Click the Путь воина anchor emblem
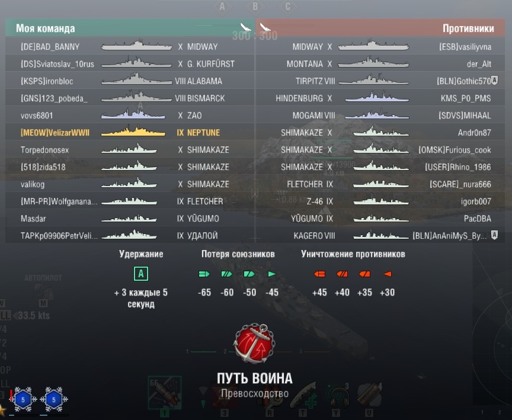The image size is (512, 420). tap(254, 344)
